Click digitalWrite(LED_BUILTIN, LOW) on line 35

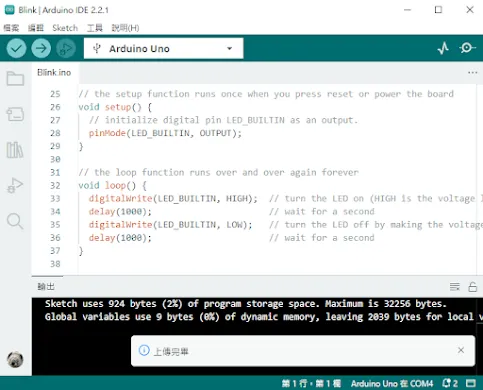(x=170, y=225)
